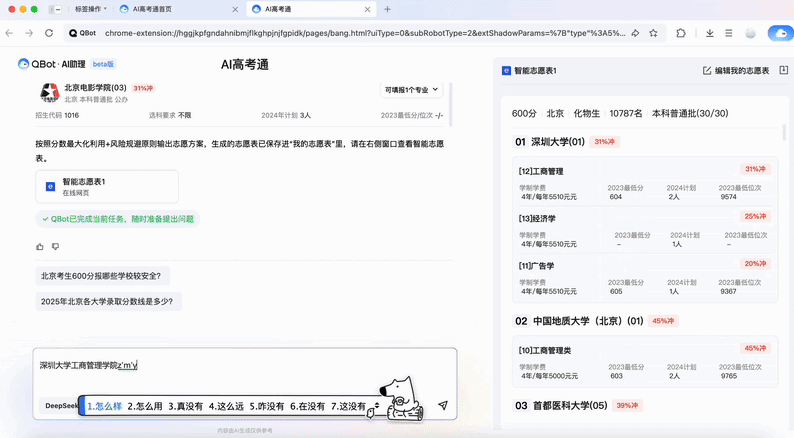Open browser downloads icon
This screenshot has width=794, height=438.
[x=709, y=33]
